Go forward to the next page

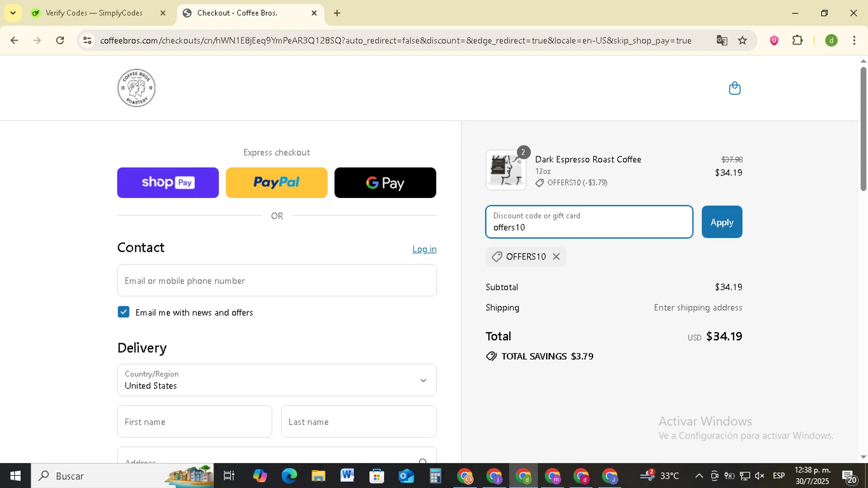(37, 41)
